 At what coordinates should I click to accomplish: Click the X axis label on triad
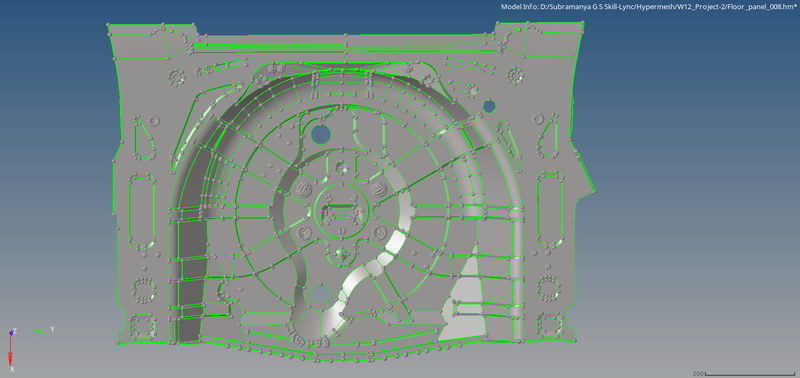click(x=12, y=369)
